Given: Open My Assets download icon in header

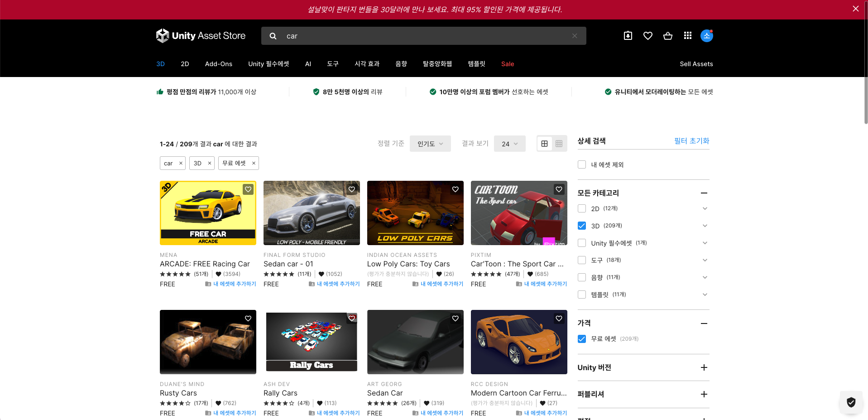Looking at the screenshot, I should (628, 36).
